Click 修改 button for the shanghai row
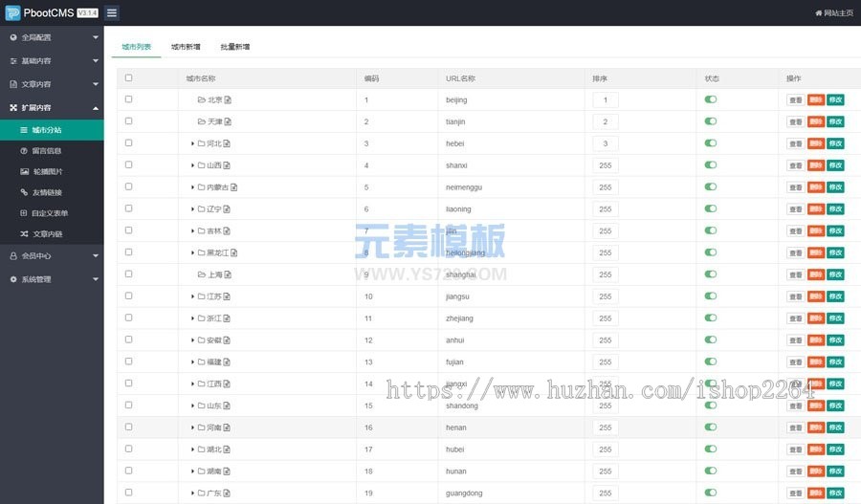861x504 pixels. pos(836,274)
